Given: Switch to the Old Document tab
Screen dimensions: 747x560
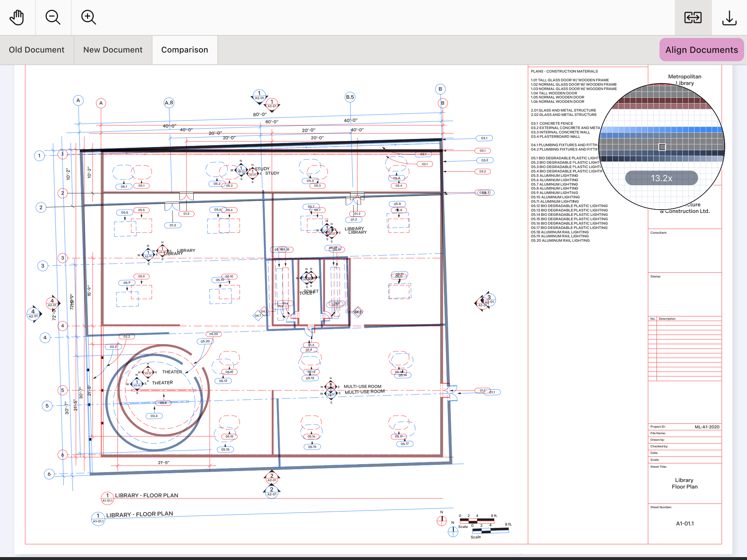Looking at the screenshot, I should point(36,50).
